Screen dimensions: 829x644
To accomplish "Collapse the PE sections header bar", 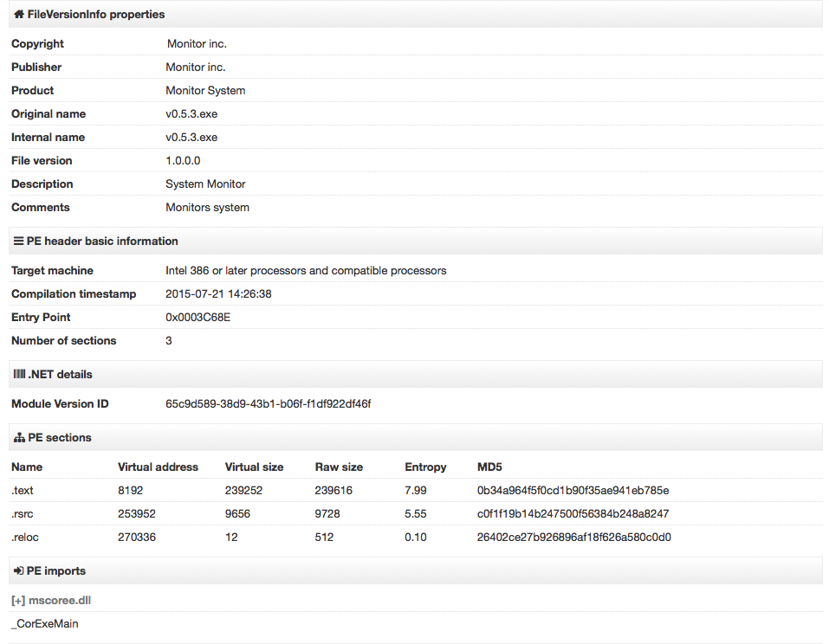I will (416, 437).
